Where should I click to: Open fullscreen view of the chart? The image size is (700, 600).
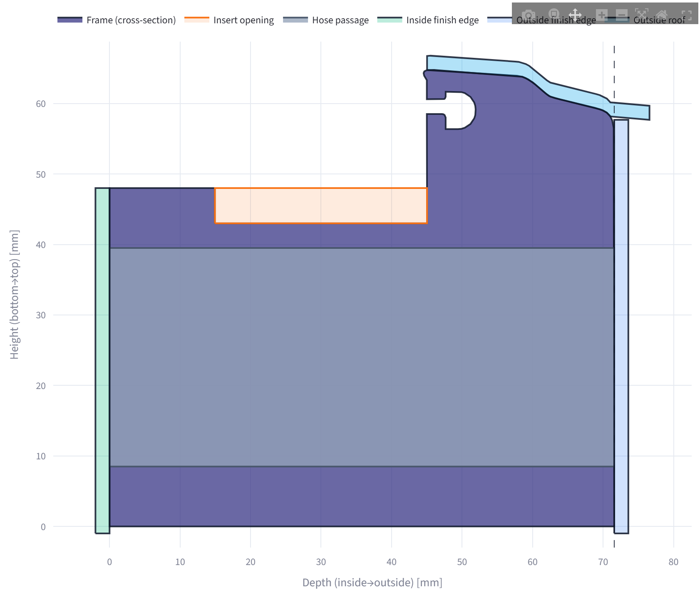[x=687, y=15]
